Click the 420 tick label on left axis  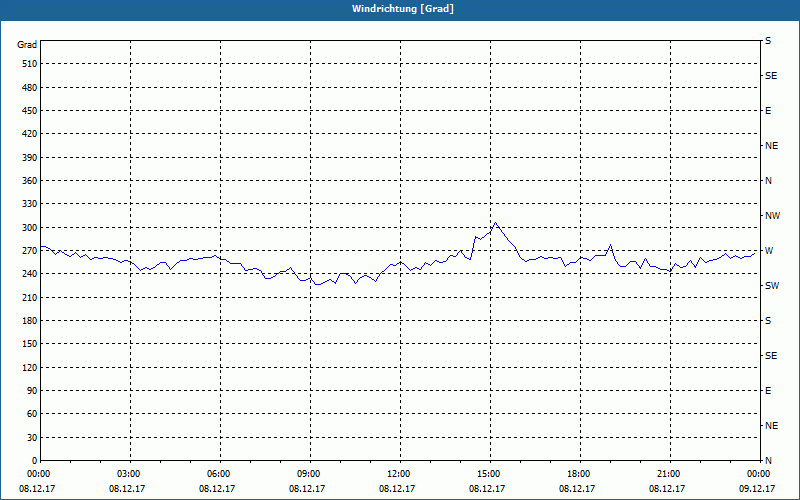[x=30, y=134]
